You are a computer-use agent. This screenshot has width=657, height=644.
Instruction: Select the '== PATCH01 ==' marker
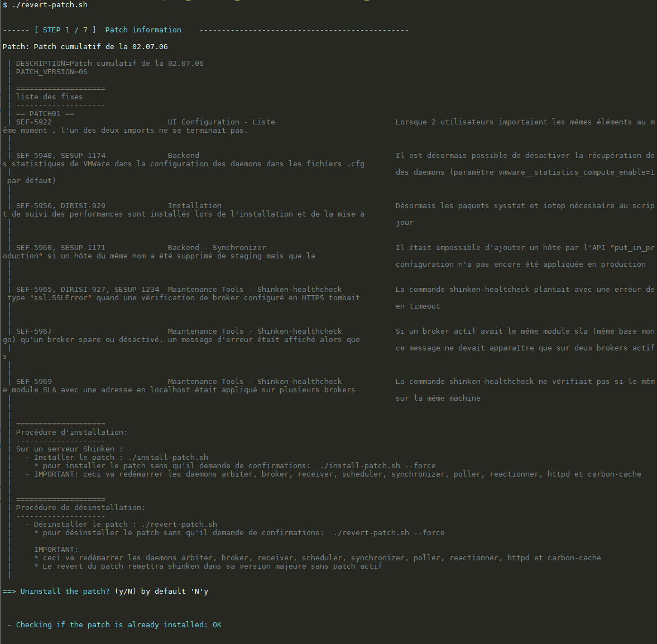[45, 114]
